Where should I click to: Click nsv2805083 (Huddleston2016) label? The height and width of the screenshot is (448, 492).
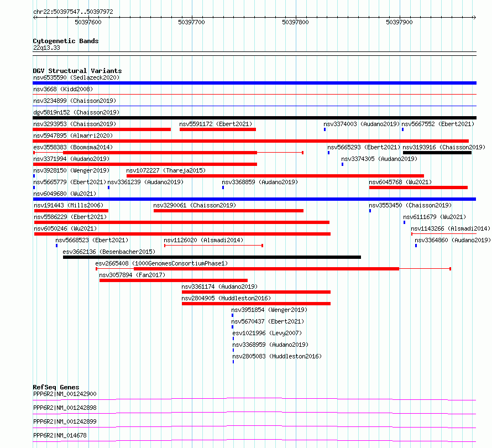coord(277,356)
